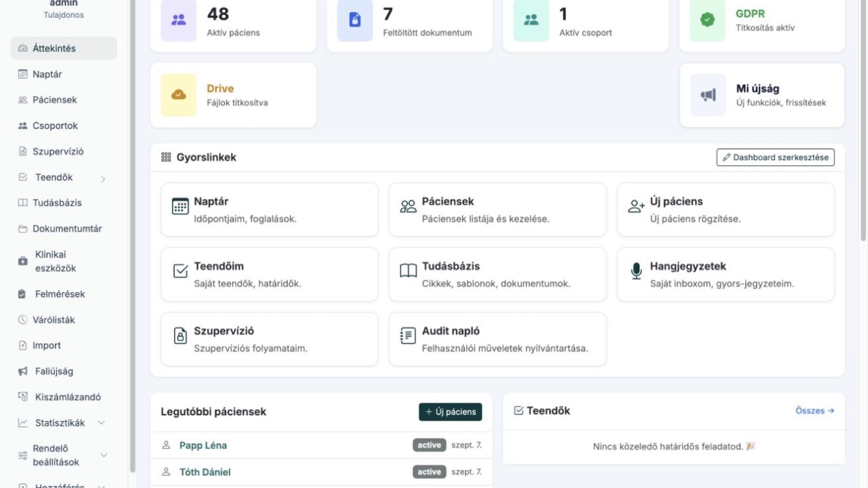Click Dashboard szerkesztése button
Image resolution: width=868 pixels, height=488 pixels.
(775, 157)
